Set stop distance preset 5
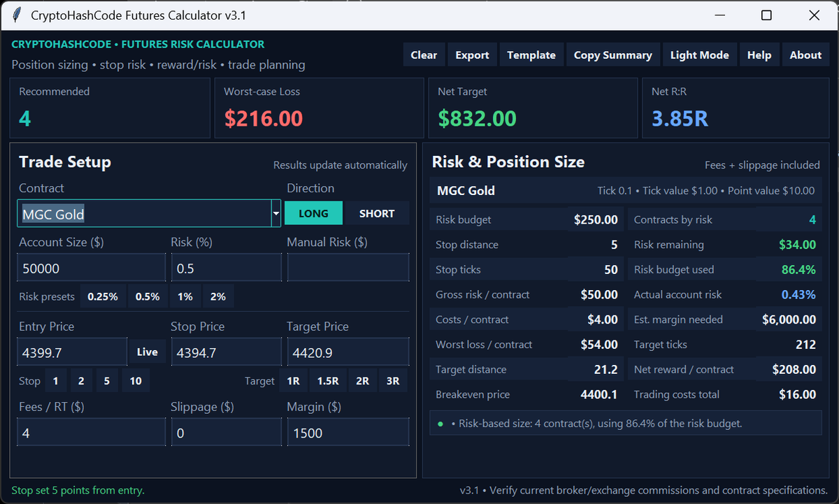 click(106, 381)
